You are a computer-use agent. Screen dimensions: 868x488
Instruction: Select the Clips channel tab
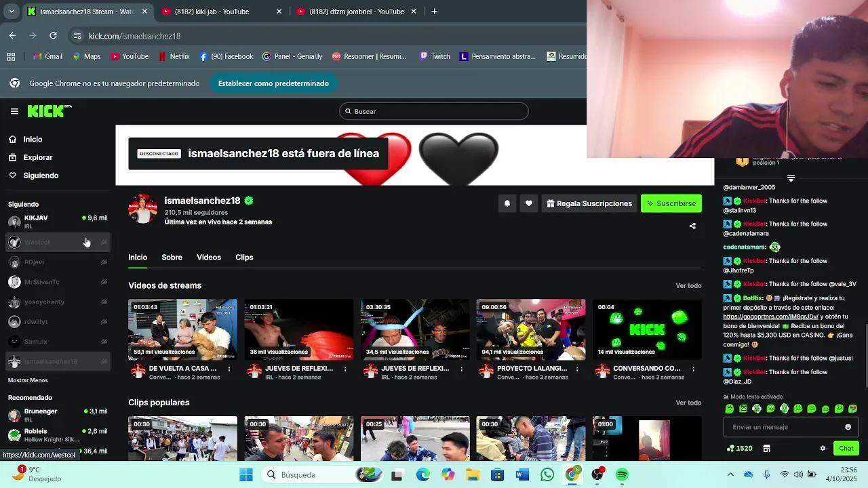[244, 258]
